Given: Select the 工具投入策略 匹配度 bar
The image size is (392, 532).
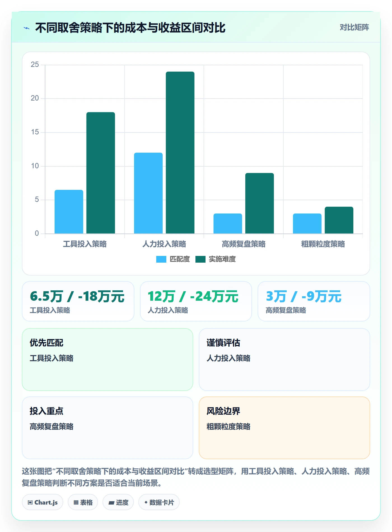Looking at the screenshot, I should pyautogui.click(x=69, y=212).
